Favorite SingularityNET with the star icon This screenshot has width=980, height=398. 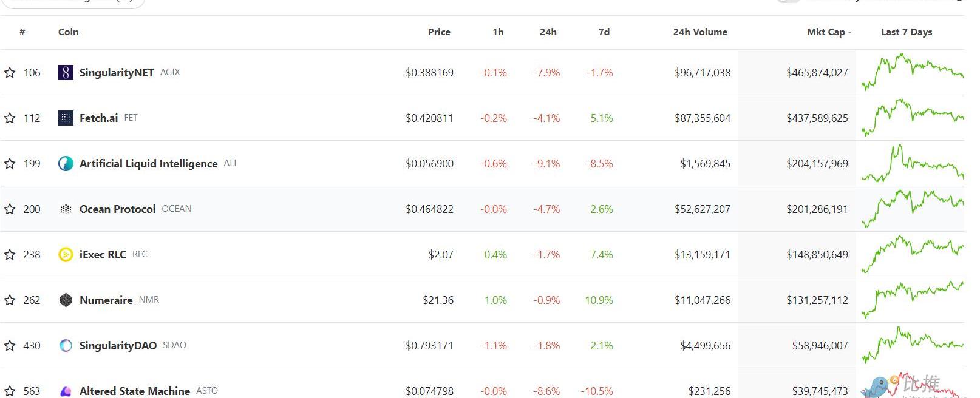[x=10, y=73]
